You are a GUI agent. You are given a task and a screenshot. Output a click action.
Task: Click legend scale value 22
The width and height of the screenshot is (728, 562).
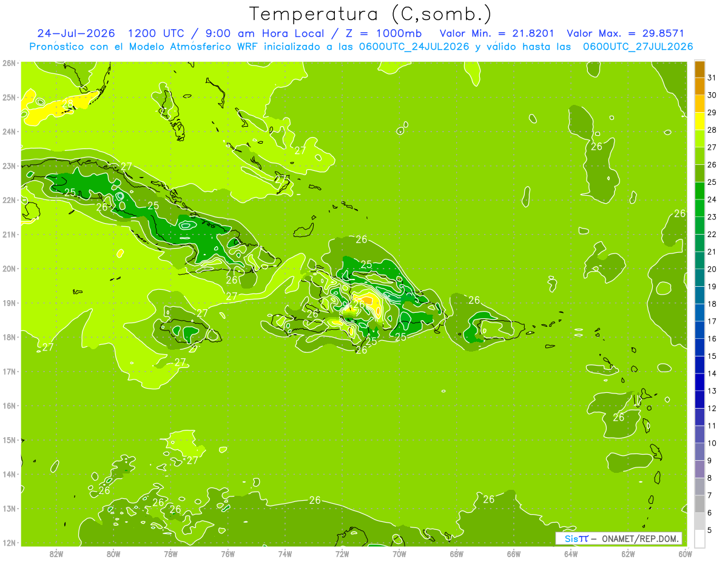712,235
